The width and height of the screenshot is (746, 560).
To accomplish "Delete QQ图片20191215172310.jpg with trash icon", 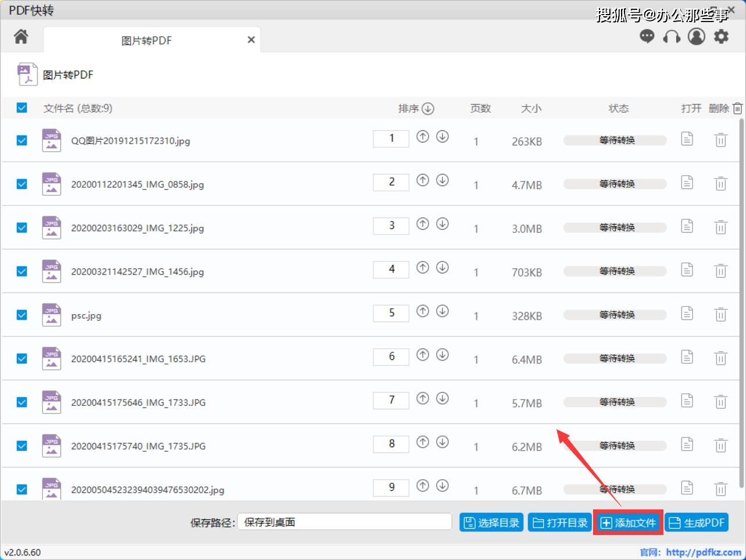I will [x=720, y=140].
